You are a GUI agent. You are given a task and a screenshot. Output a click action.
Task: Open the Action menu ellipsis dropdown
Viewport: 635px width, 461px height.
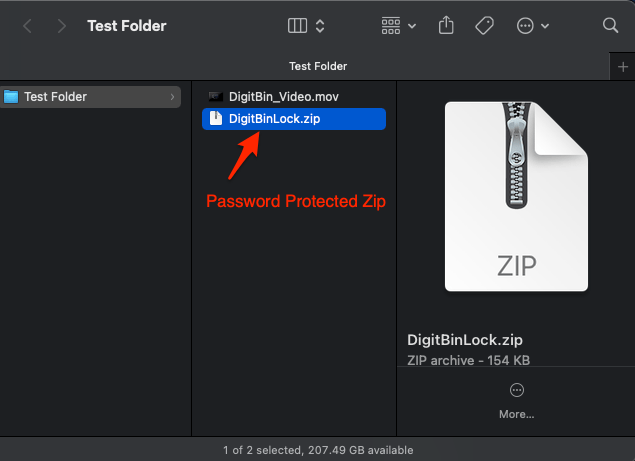(533, 26)
